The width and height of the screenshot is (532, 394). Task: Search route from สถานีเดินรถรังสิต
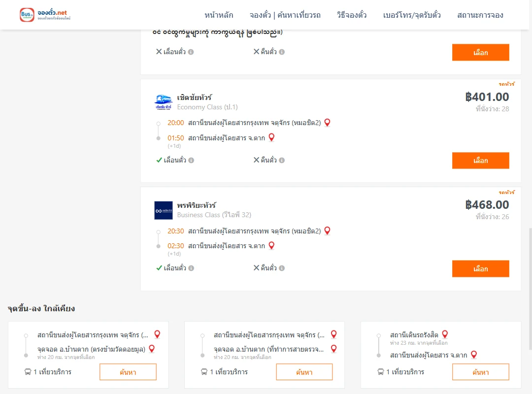coord(480,372)
